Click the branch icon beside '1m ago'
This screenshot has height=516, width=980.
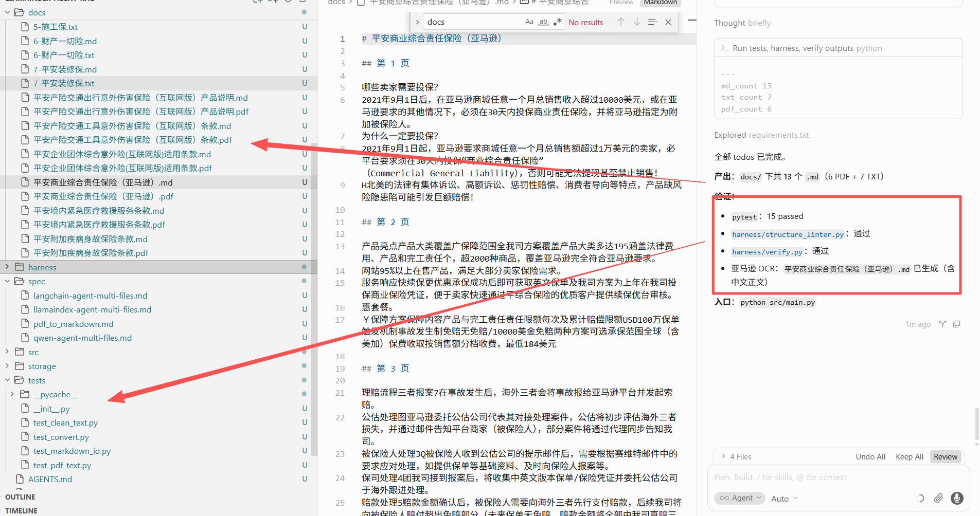pos(942,324)
